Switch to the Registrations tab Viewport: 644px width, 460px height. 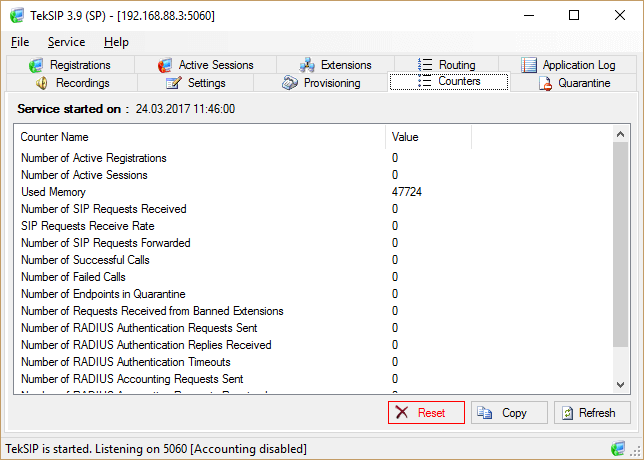tap(70, 65)
